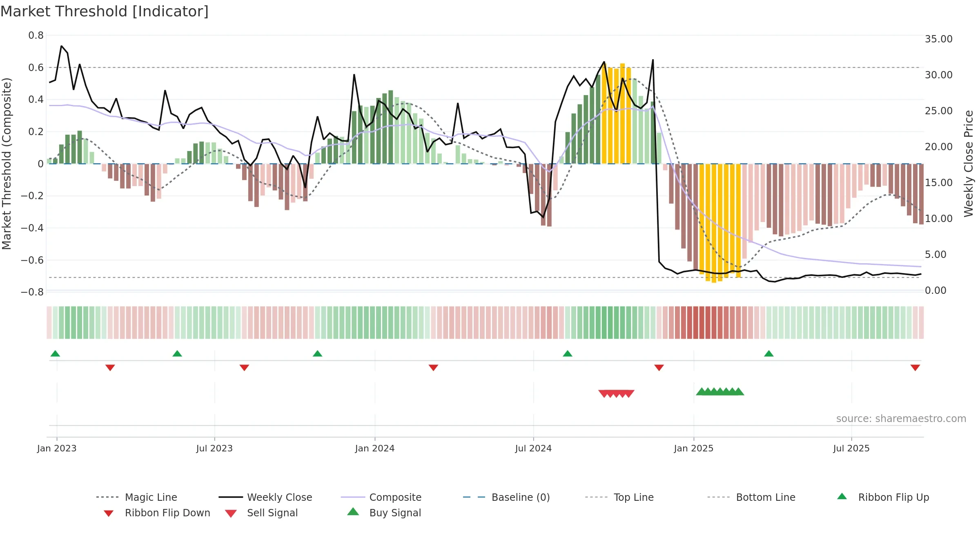Toggle the Baseline (0) legend entry
The width and height of the screenshot is (980, 551).
click(506, 497)
